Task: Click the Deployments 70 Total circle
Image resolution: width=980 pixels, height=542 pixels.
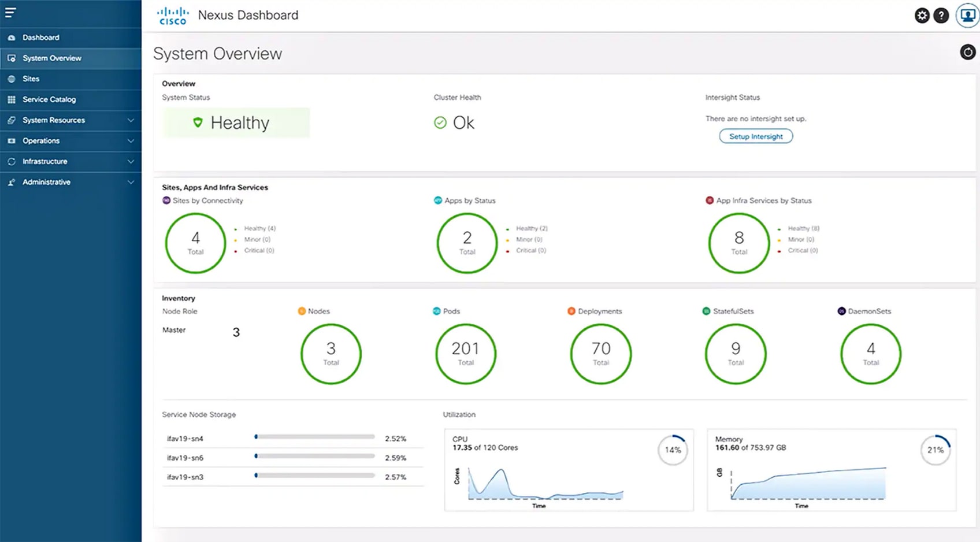Action: point(601,354)
